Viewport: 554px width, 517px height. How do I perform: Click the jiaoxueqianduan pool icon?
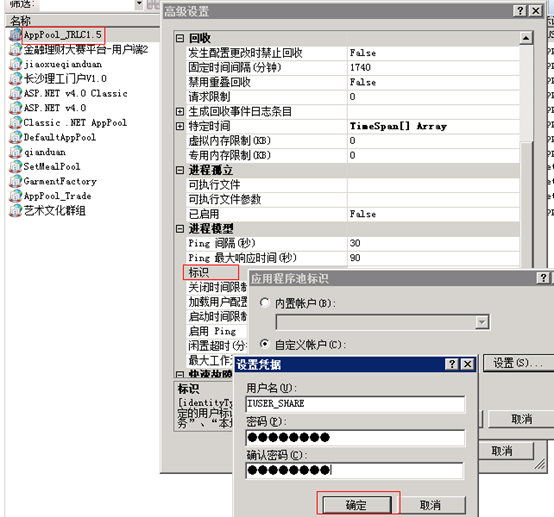pos(15,64)
